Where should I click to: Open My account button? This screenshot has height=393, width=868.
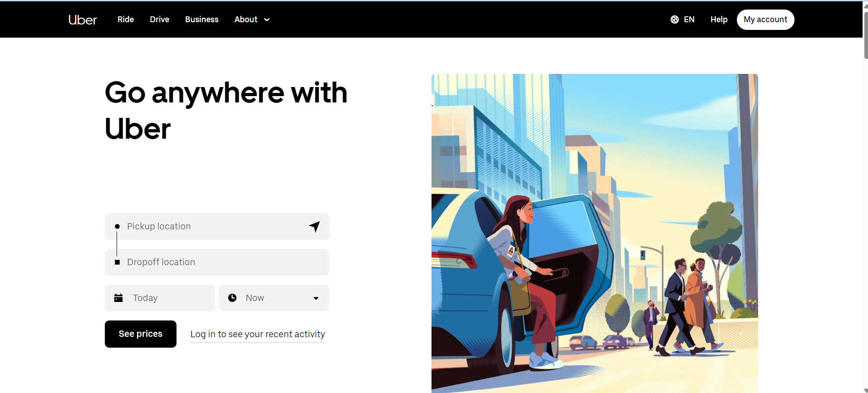pos(765,19)
